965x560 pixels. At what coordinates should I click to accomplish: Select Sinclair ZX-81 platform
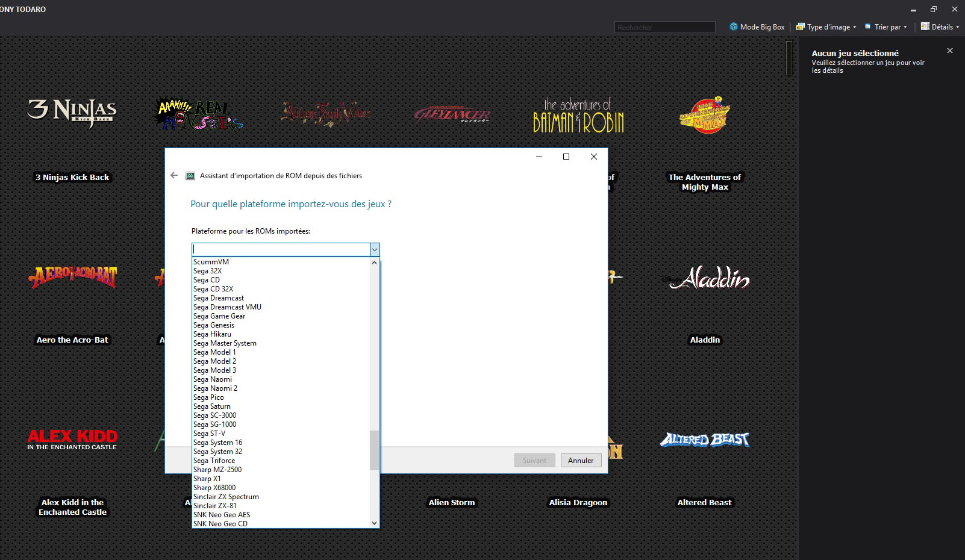click(x=281, y=506)
